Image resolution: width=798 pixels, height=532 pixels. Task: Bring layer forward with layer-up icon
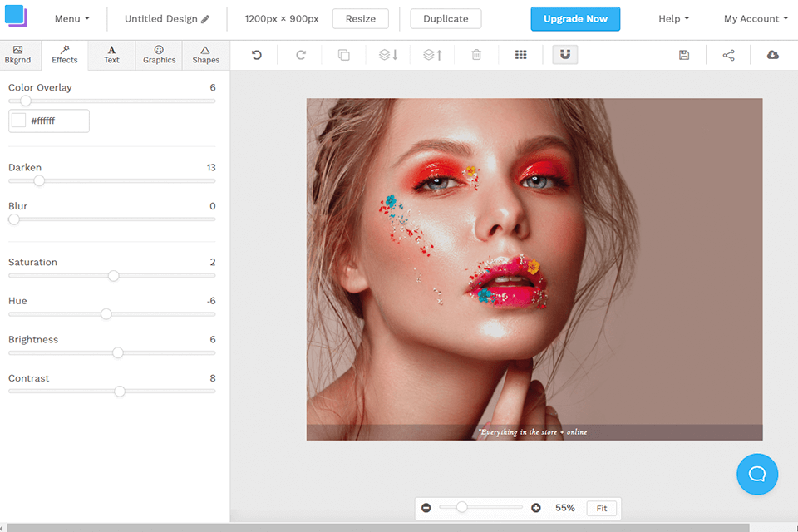click(432, 55)
